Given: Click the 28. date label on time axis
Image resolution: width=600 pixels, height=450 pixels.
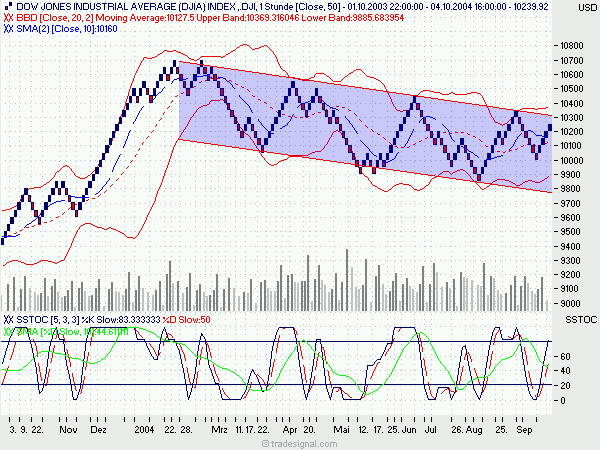Looking at the screenshot, I should point(186,430).
